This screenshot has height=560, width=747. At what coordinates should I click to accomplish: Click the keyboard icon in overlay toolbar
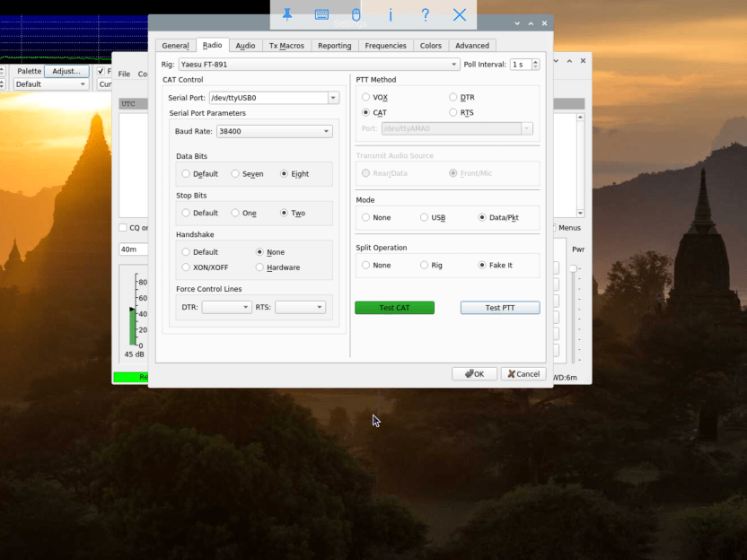pos(321,15)
